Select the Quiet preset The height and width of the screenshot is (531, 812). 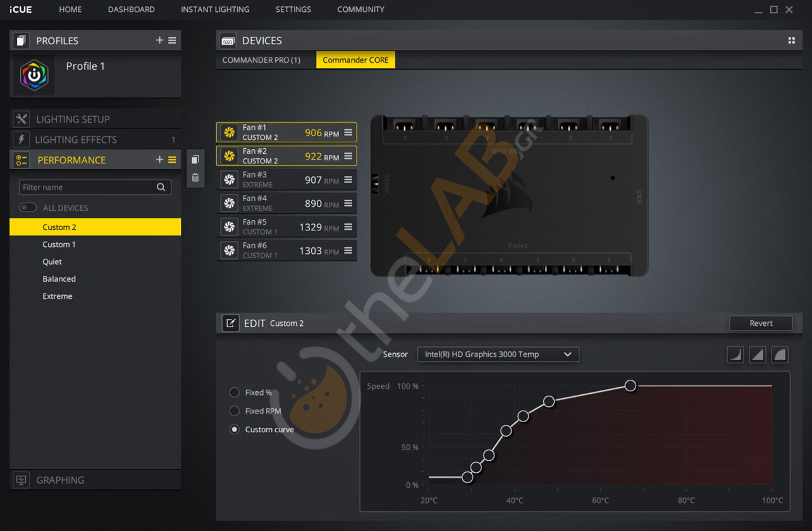point(95,261)
